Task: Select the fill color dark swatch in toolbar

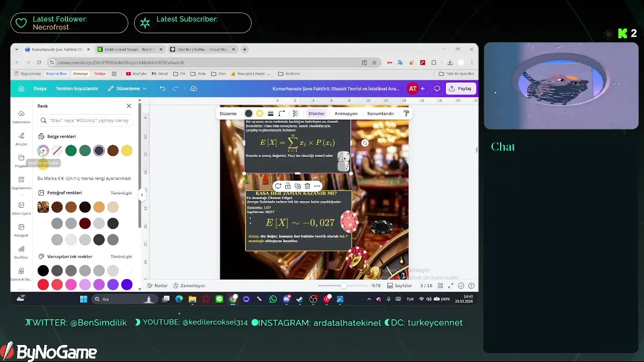Action: [249, 114]
